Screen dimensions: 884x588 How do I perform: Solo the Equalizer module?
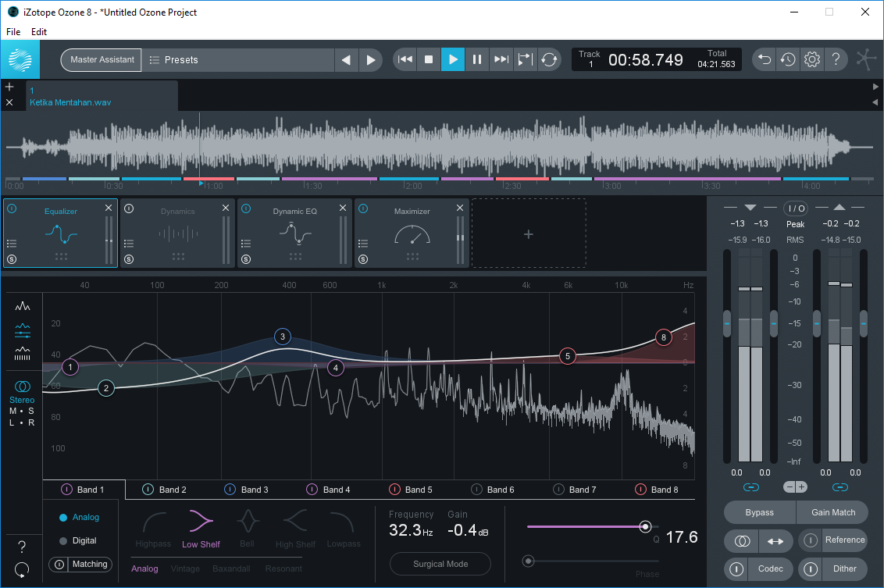point(12,259)
